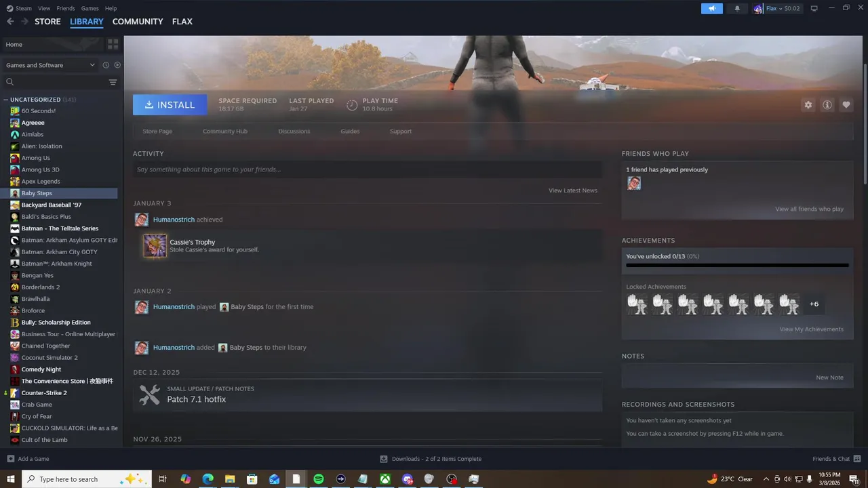Screen dimensions: 868x488
Task: Open Friends & Chat icon at bottom right
Action: click(x=858, y=459)
